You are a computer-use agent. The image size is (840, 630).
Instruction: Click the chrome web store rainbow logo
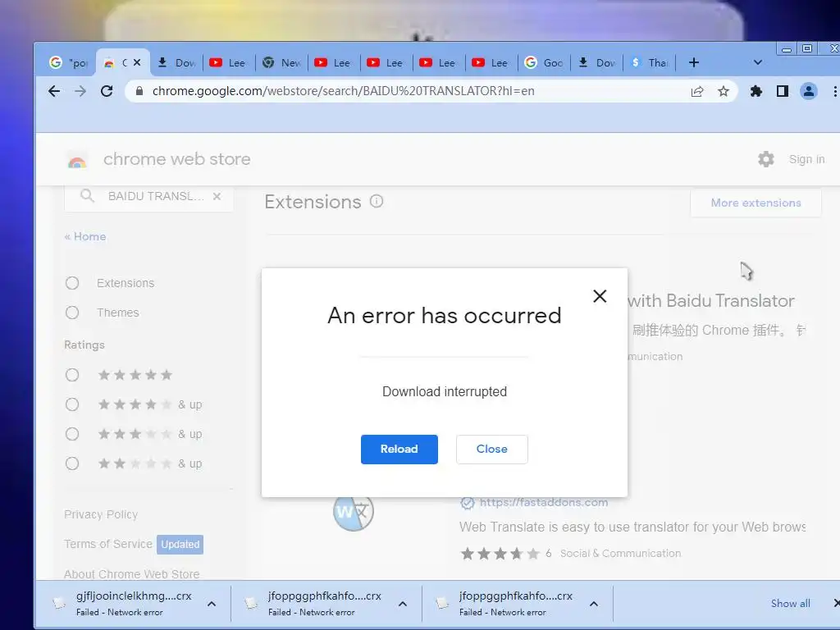[77, 161]
